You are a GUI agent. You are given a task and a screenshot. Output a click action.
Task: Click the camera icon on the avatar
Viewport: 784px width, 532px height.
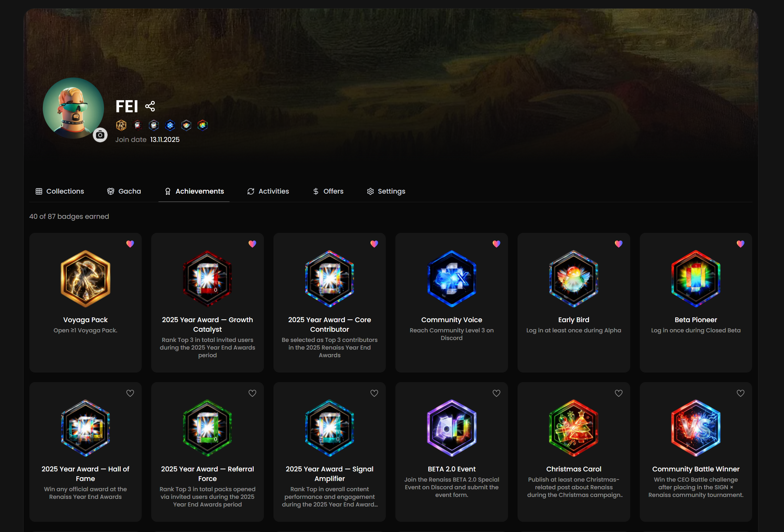[100, 135]
